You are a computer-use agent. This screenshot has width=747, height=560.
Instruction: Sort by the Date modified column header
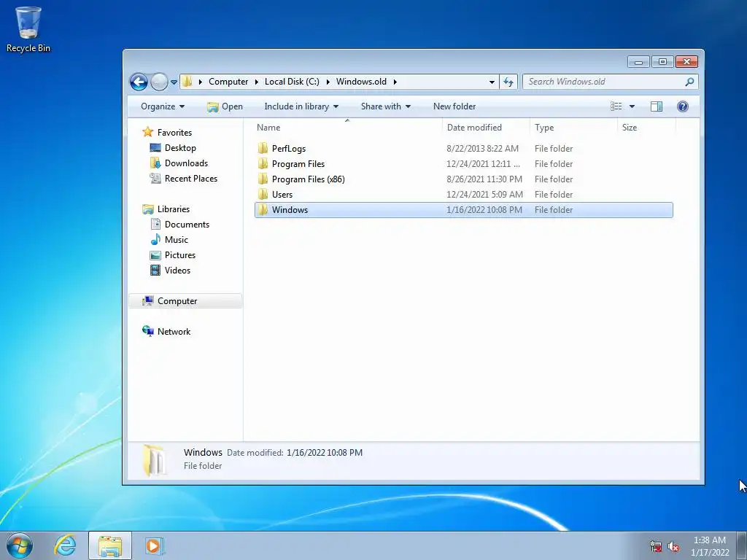pos(485,127)
